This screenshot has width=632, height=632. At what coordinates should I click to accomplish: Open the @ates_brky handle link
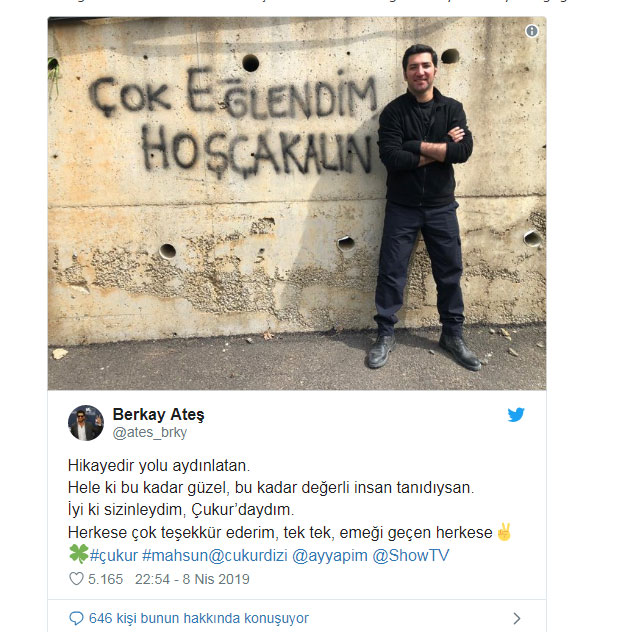[150, 432]
